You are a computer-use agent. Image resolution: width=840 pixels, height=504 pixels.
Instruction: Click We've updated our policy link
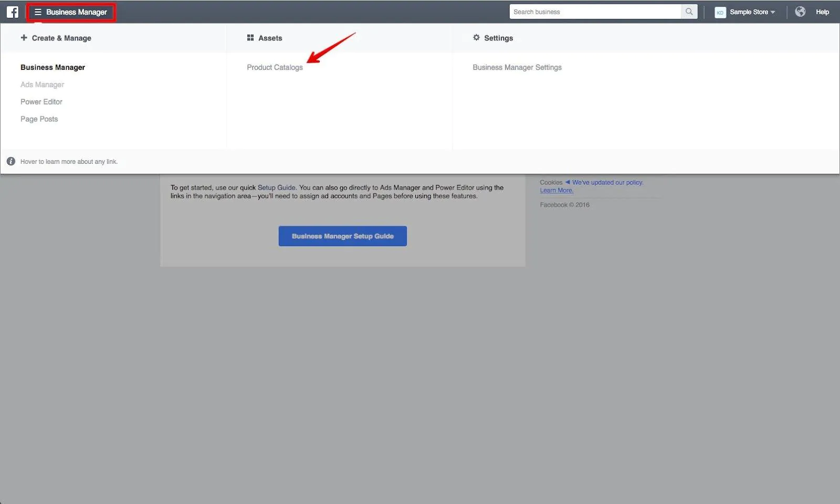tap(607, 183)
